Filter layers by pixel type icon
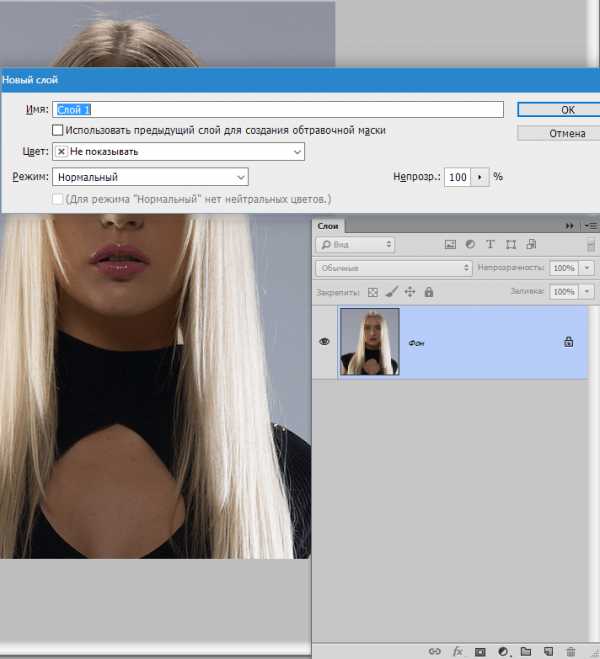Screen dimensions: 600x659 [450, 244]
